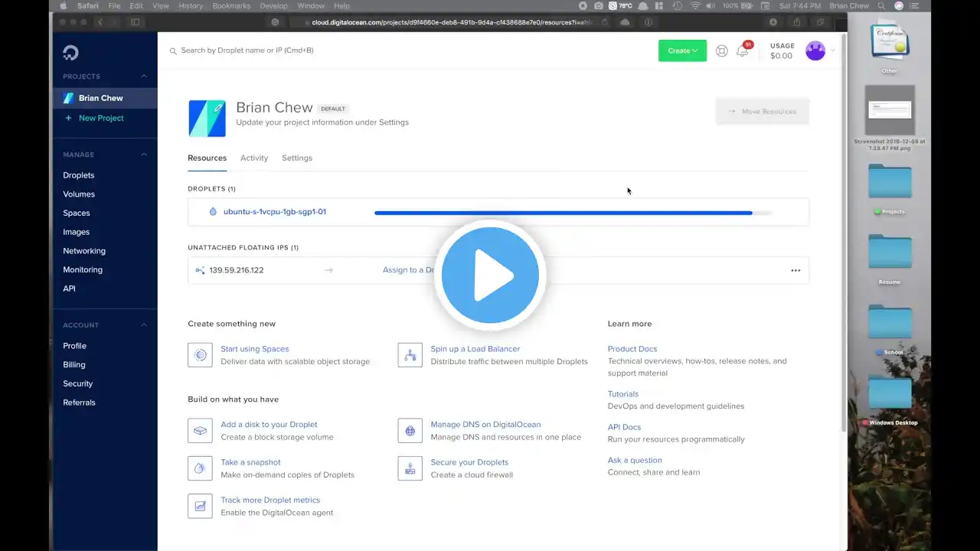Click the Spin up Load Balancer icon
Screen dimensions: 980x551
coord(410,355)
